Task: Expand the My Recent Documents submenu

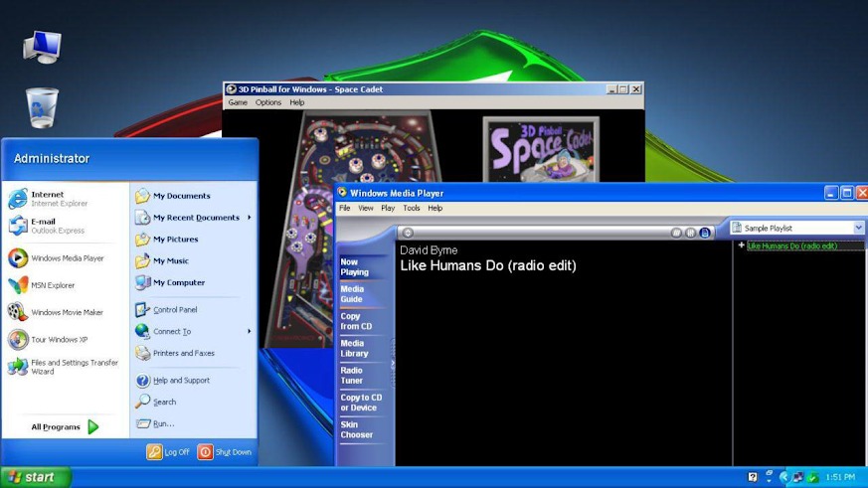Action: [249, 218]
